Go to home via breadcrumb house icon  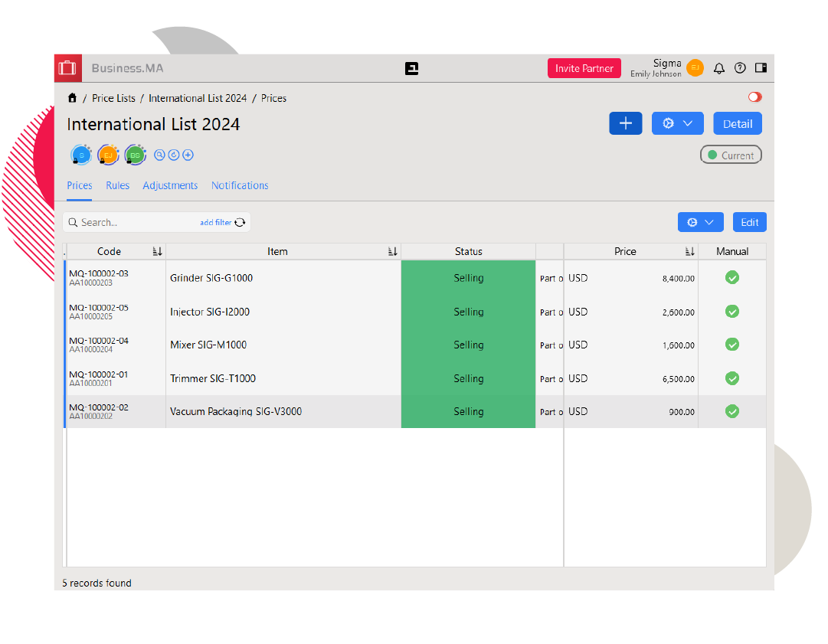coord(72,98)
